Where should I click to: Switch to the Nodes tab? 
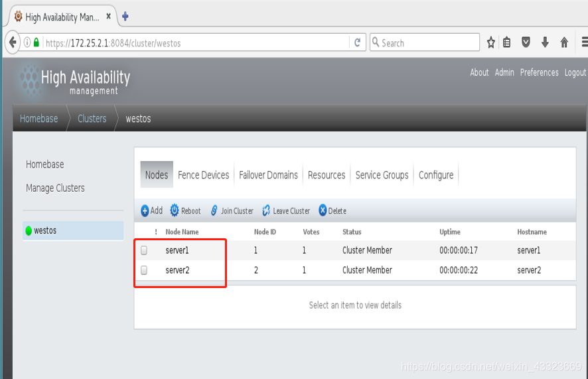click(x=157, y=175)
